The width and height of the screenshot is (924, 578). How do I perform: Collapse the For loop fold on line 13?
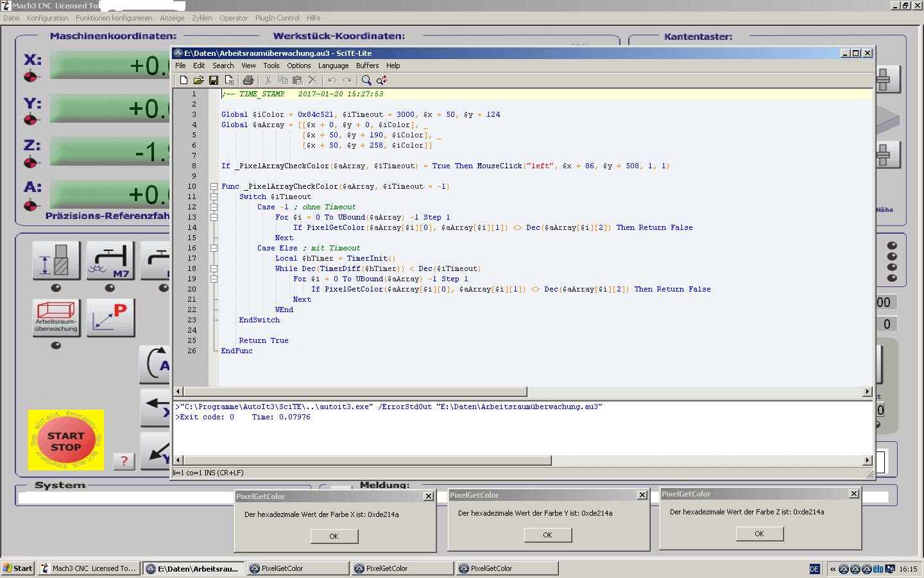click(214, 218)
